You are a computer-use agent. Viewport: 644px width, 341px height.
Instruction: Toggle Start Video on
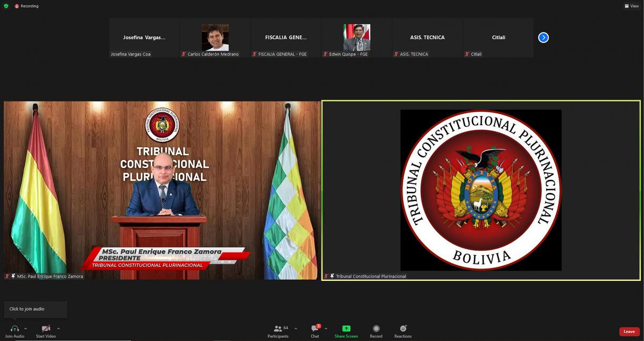coord(46,329)
